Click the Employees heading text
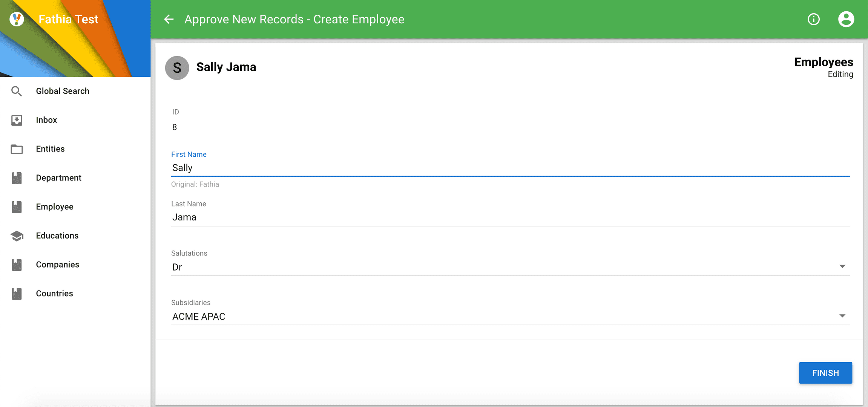This screenshot has height=407, width=868. point(824,62)
